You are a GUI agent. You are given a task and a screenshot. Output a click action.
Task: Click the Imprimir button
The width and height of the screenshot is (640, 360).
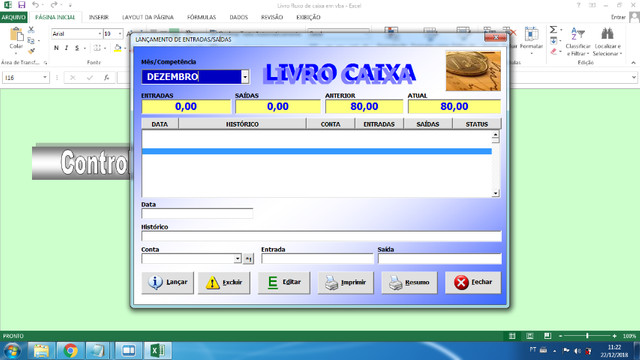pyautogui.click(x=346, y=282)
